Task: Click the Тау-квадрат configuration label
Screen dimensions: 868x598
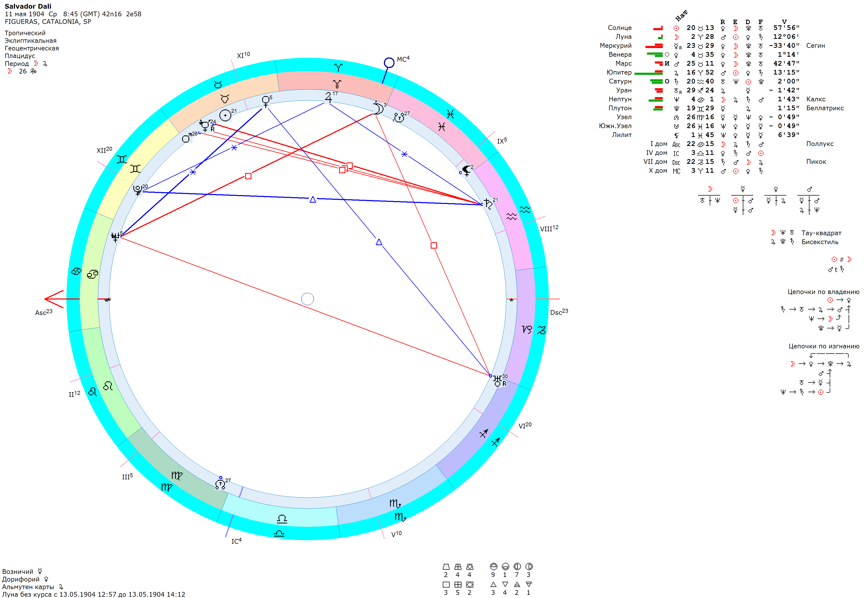Action: pos(821,233)
